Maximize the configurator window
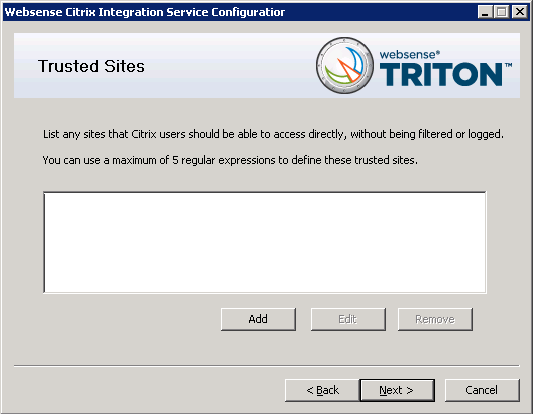The height and width of the screenshot is (414, 533). click(501, 12)
